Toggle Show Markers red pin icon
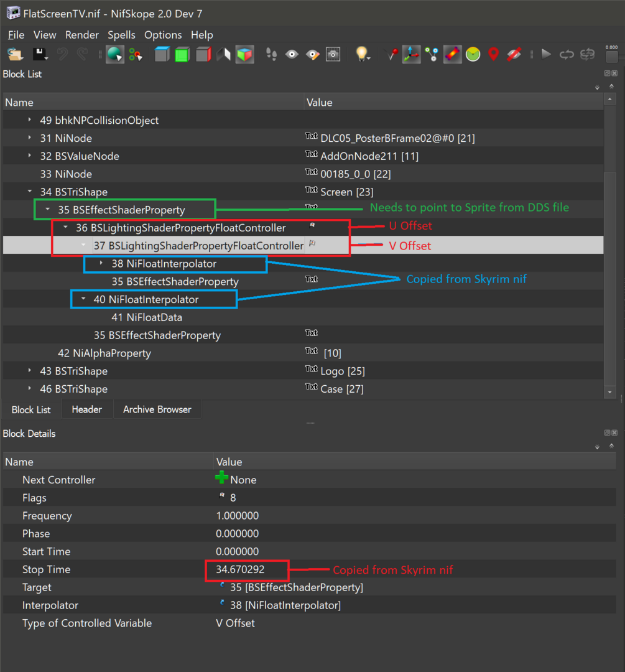Screen dimensions: 625x672 (494, 54)
